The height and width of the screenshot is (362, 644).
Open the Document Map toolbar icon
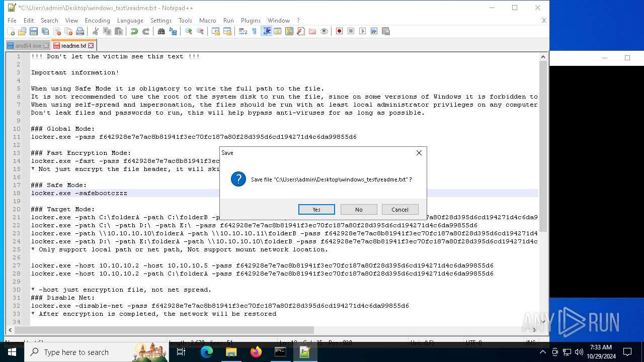(x=289, y=31)
